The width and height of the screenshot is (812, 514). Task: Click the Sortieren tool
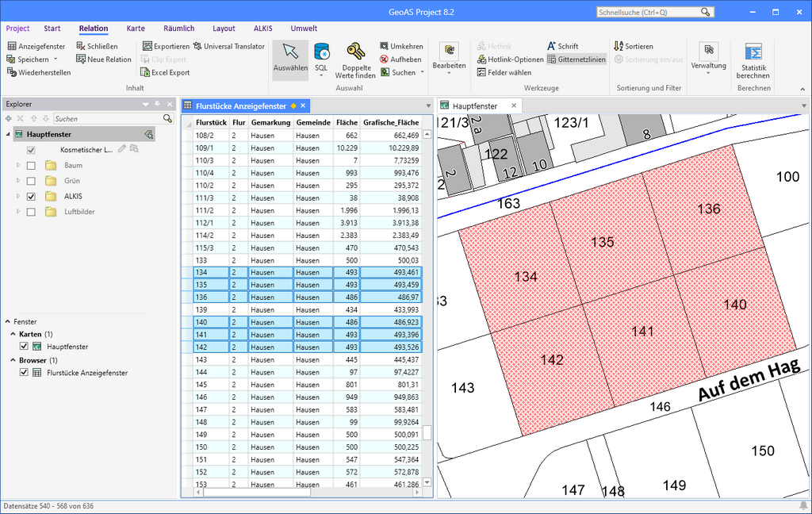(x=634, y=46)
